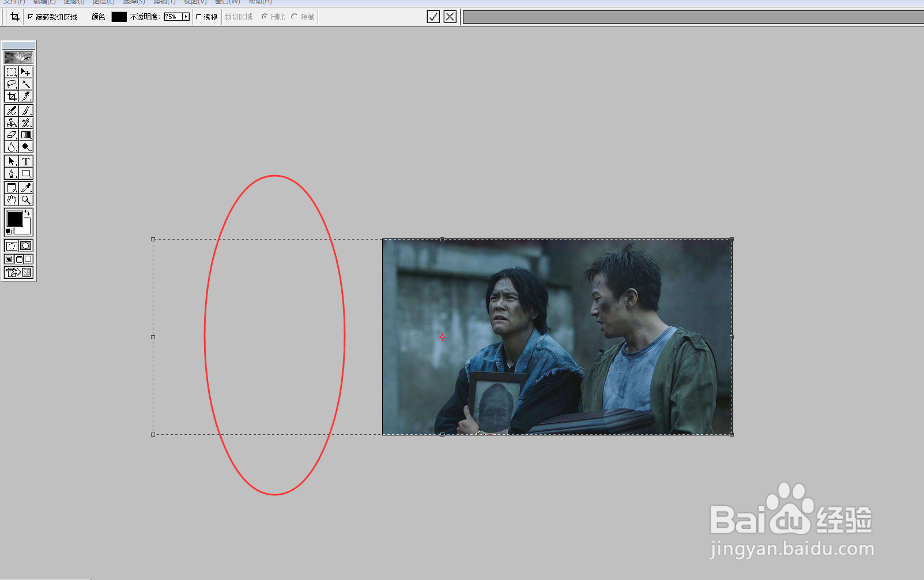Image resolution: width=924 pixels, height=580 pixels.
Task: Jump to ImageReady button
Action: click(x=18, y=272)
